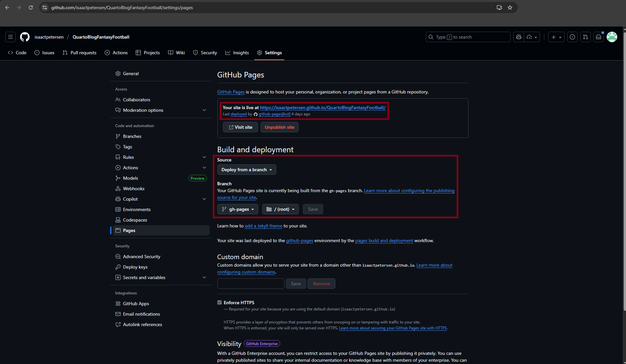The width and height of the screenshot is (626, 364).
Task: Open Autolink references settings
Action: pos(161,324)
